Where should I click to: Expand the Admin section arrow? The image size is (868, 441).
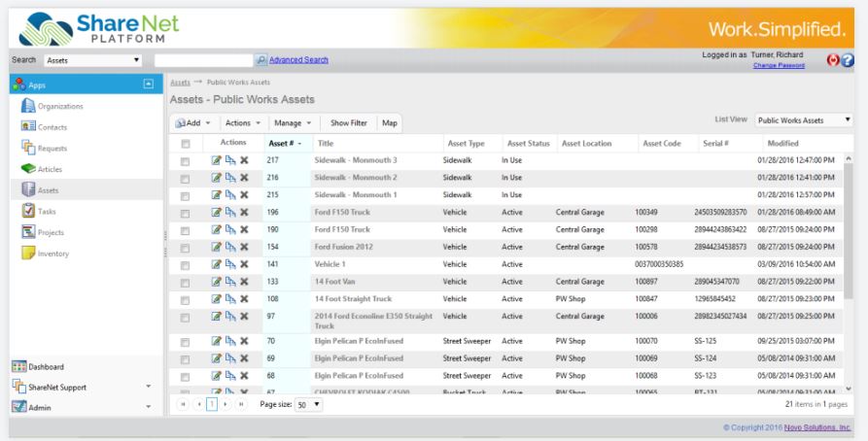(x=149, y=407)
